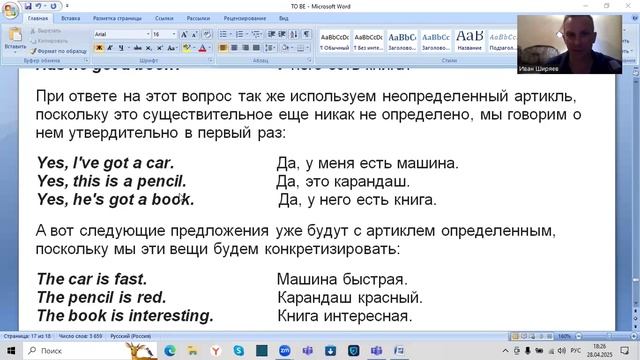Open the Рассылки ribbon tab
640x360 pixels.
click(x=198, y=18)
